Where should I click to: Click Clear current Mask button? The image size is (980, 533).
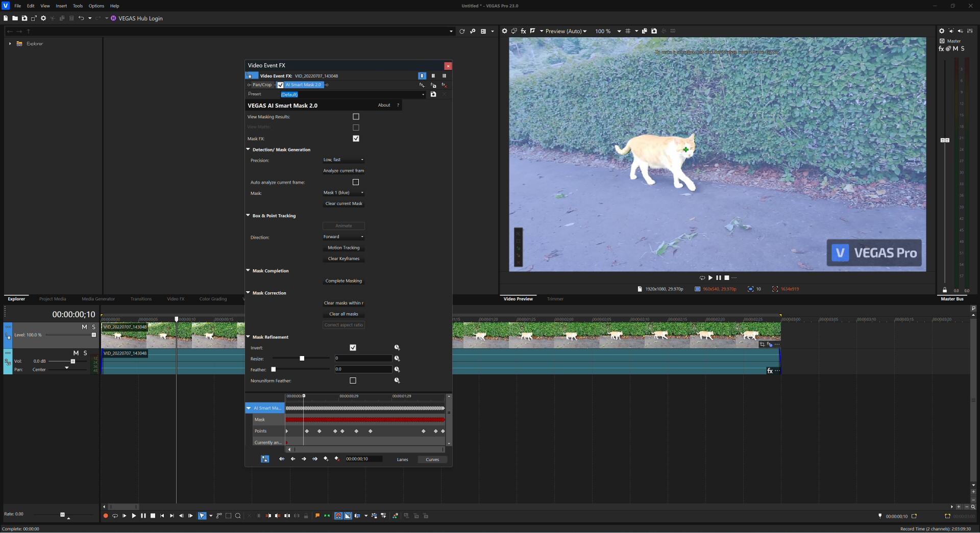click(x=344, y=204)
